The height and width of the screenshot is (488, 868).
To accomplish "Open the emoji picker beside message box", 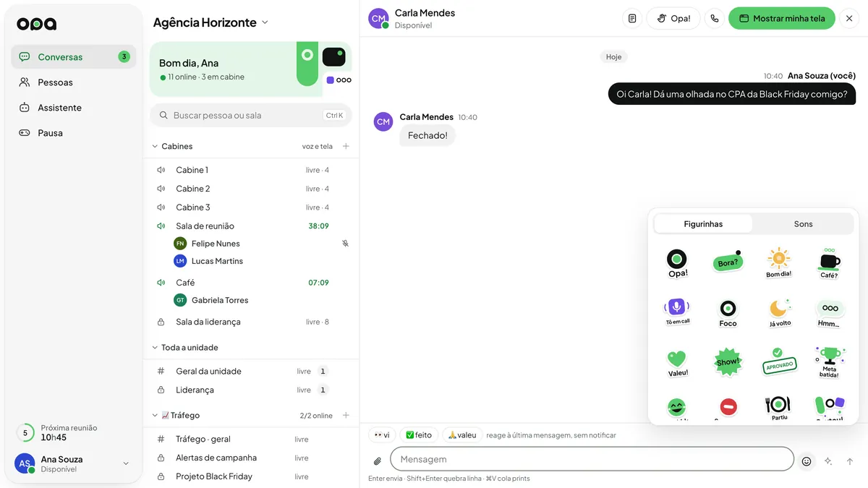I will click(807, 461).
